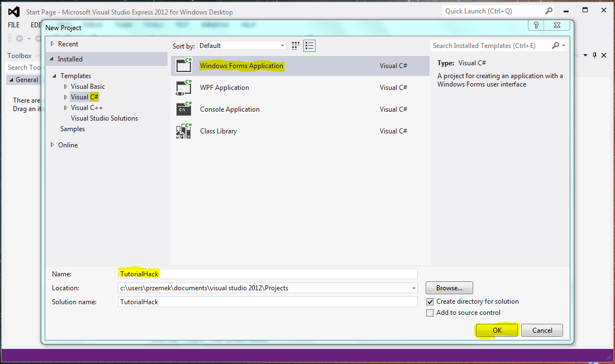Open the search options dropdown arrow beside magnifier
Screen dimensions: 615x364
pos(564,45)
